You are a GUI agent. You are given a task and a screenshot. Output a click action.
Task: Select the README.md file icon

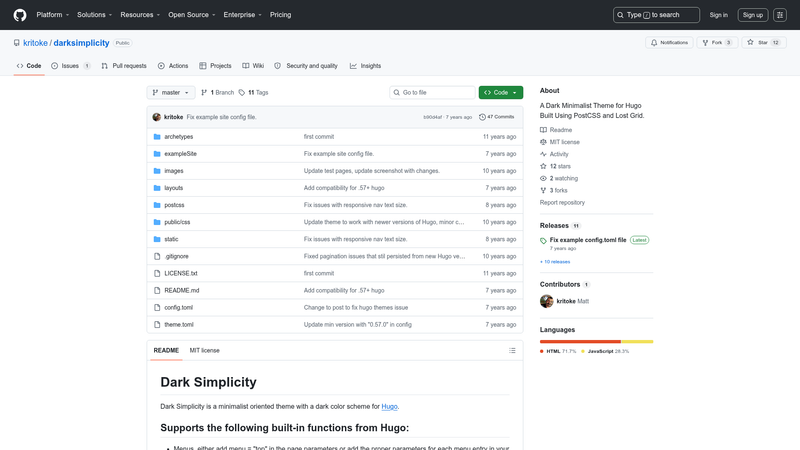157,290
